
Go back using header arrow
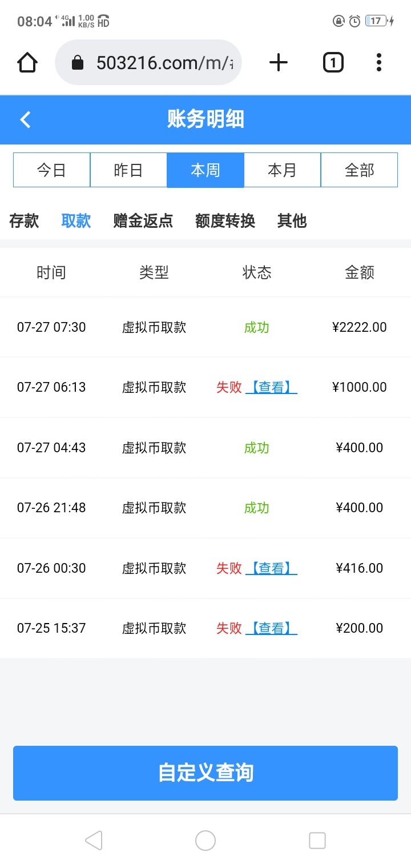[25, 119]
